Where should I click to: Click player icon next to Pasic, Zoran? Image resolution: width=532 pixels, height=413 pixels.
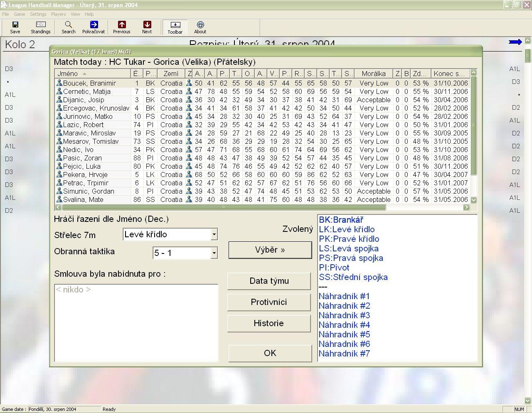pyautogui.click(x=59, y=158)
